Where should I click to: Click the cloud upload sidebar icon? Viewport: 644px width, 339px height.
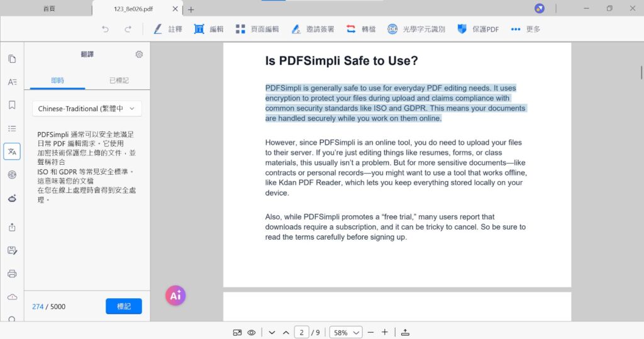pos(12,297)
